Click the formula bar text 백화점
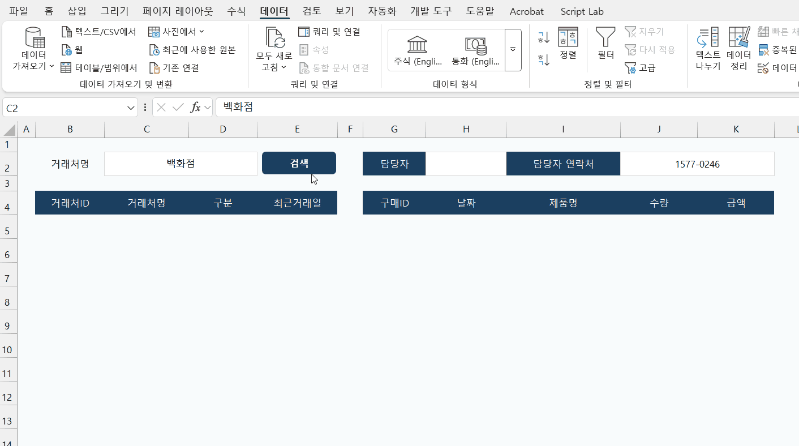 click(x=238, y=107)
